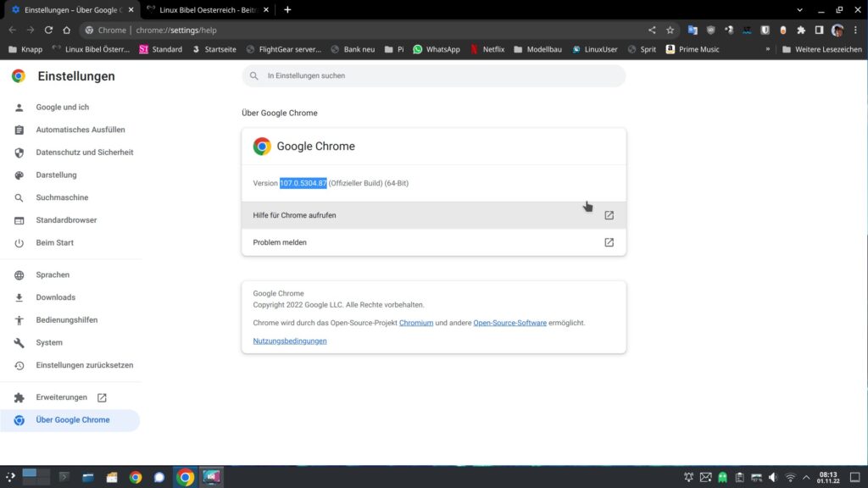Click the search magnifier in settings search
Viewport: 868px width, 488px height.
tap(254, 75)
